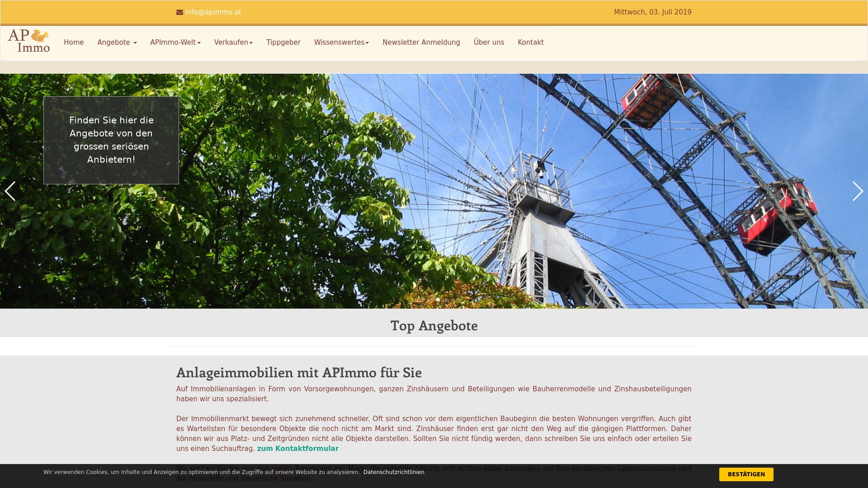This screenshot has width=868, height=488.
Task: Select the active carousel indicator dot
Action: click(438, 300)
